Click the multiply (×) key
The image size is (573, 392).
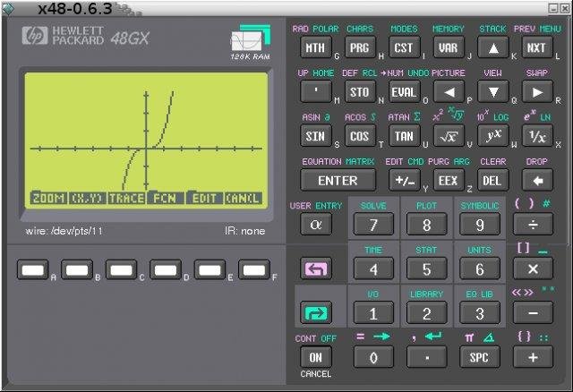point(533,268)
